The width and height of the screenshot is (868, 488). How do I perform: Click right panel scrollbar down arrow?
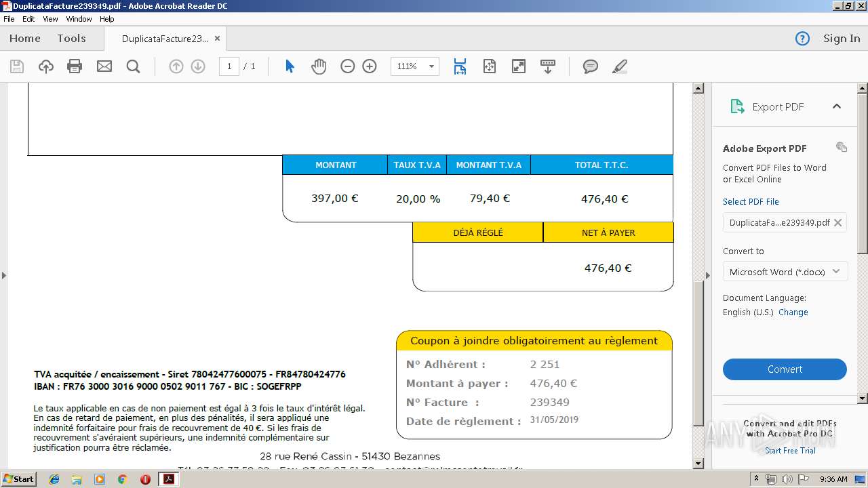[863, 399]
